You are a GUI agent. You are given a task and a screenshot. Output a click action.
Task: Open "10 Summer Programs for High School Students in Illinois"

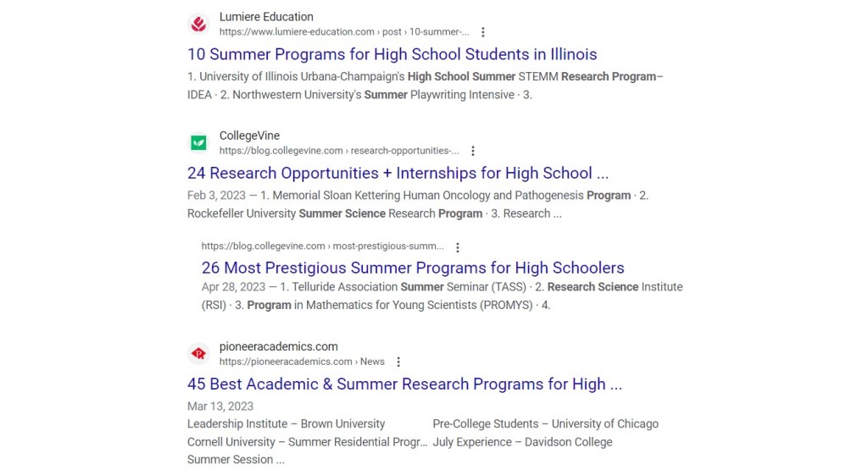(392, 54)
